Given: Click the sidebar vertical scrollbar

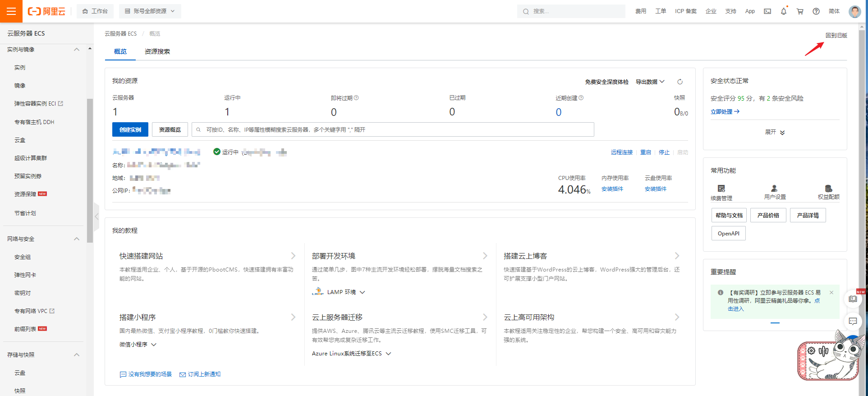Looking at the screenshot, I should tap(90, 170).
